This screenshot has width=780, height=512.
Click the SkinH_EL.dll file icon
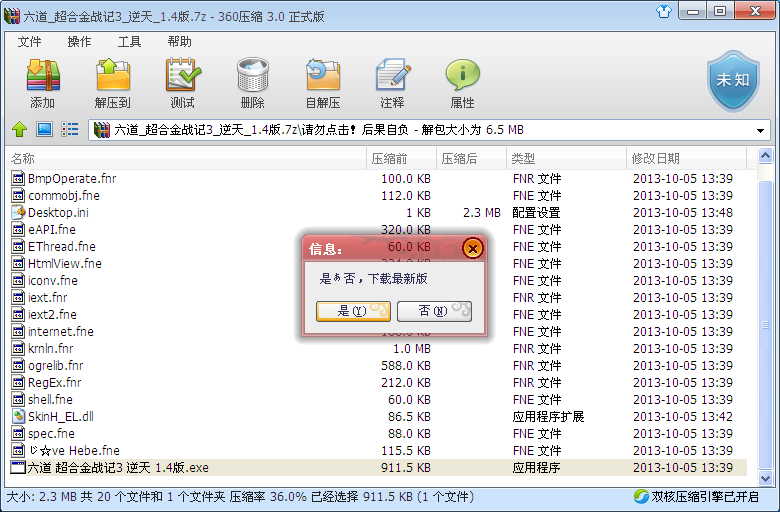click(x=18, y=416)
